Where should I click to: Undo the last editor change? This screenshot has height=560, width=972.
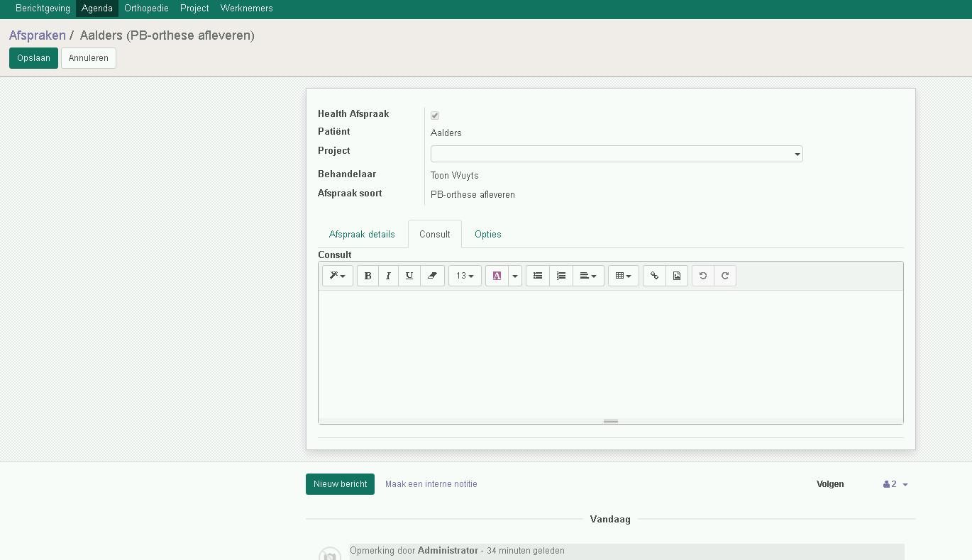(703, 276)
